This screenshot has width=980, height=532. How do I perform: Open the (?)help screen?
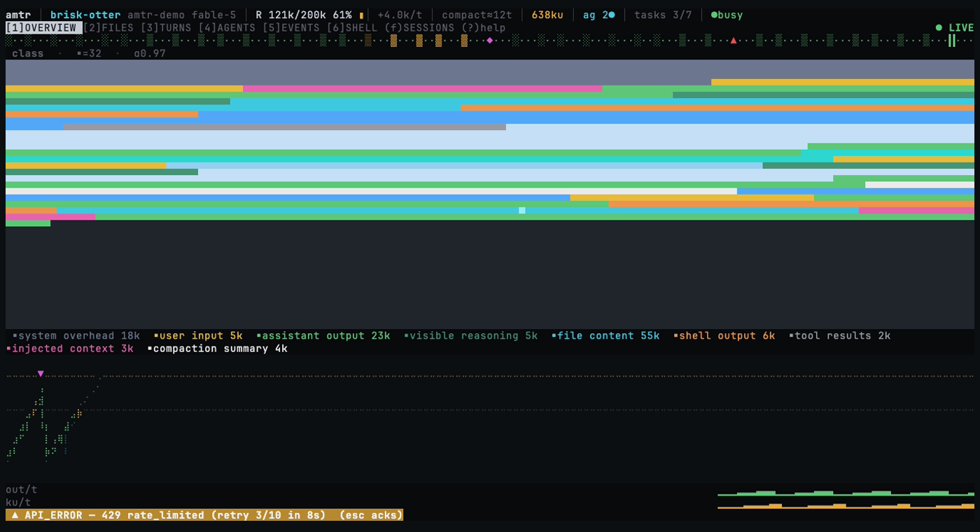coord(483,28)
